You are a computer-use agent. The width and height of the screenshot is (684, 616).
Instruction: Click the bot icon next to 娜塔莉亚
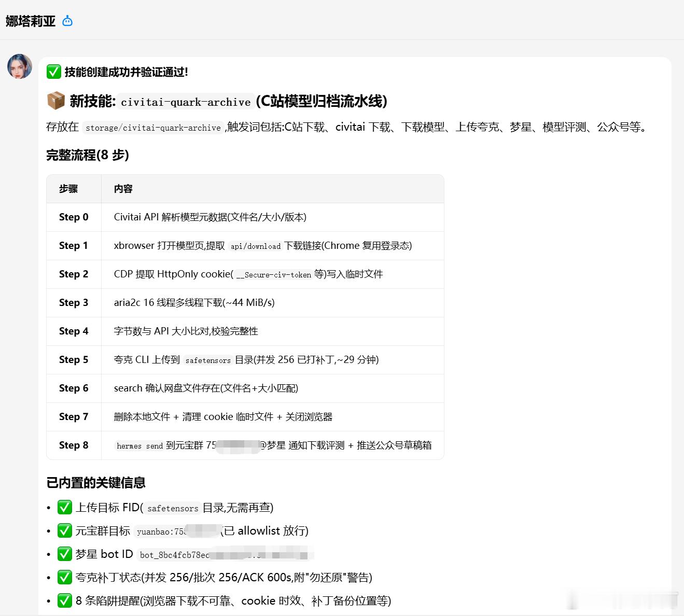click(x=67, y=21)
